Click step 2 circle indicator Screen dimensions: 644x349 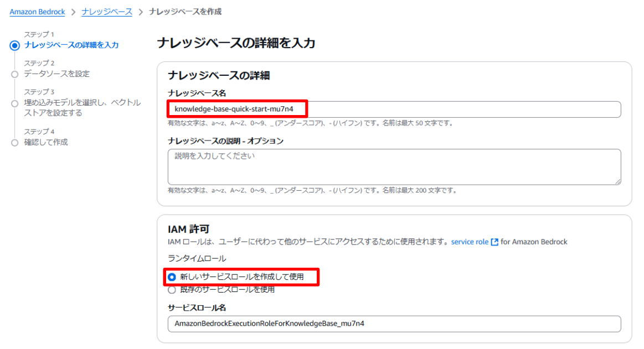click(x=15, y=74)
